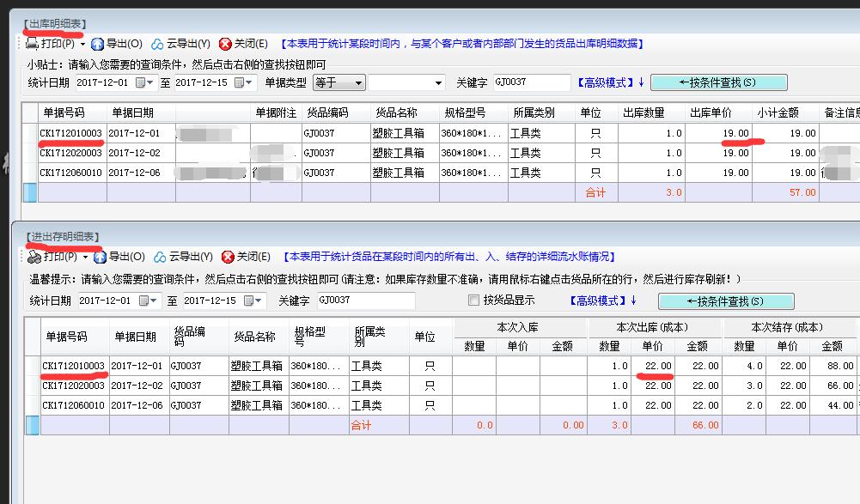This screenshot has height=504, width=860.
Task: Click 打印 print icon in 进出存明细表 toolbar
Action: click(x=35, y=257)
